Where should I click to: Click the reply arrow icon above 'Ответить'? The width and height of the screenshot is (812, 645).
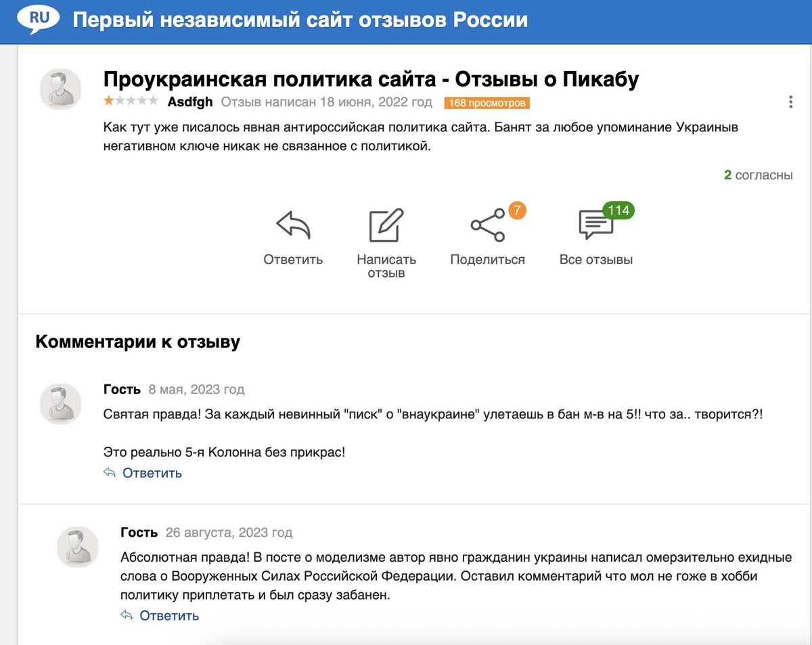(x=293, y=225)
